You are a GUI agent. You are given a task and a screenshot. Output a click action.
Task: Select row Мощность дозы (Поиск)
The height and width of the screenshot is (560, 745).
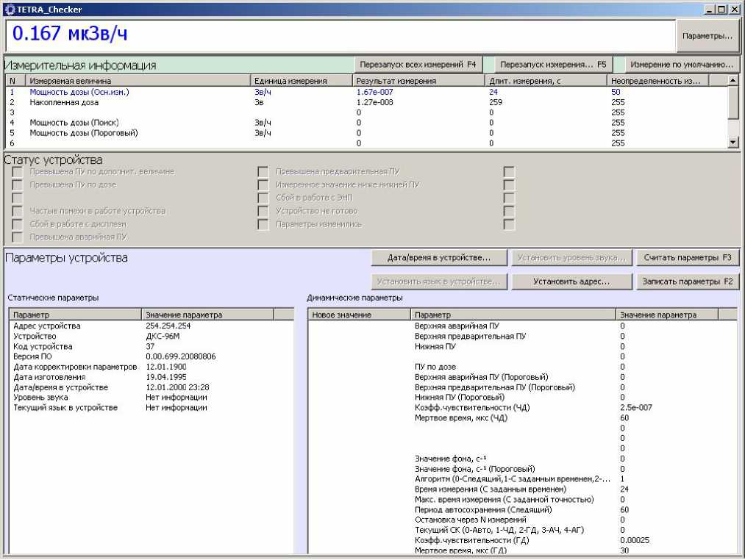(367, 123)
